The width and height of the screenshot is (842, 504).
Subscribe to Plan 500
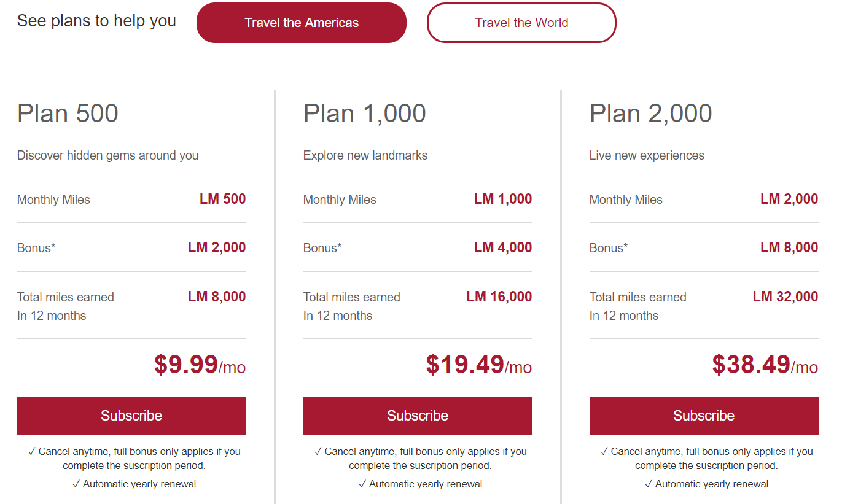pyautogui.click(x=131, y=416)
